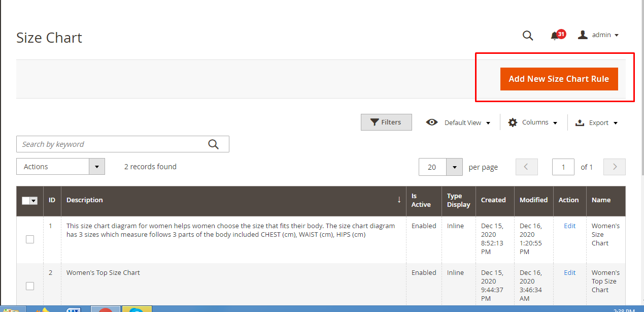
Task: Expand the Default View dropdown
Action: pyautogui.click(x=459, y=122)
